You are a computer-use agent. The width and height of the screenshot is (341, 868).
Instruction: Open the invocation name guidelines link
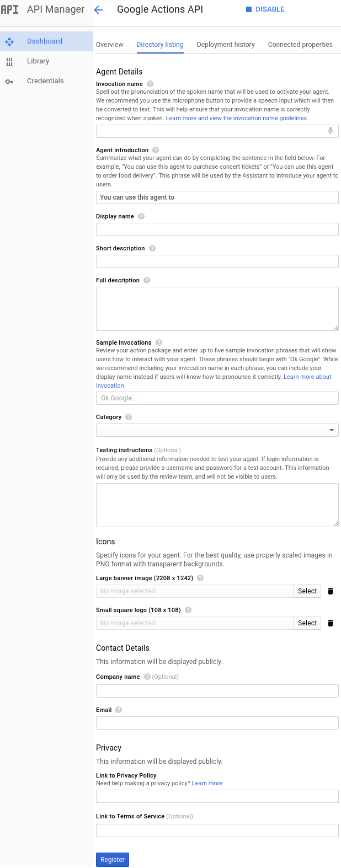[x=236, y=118]
